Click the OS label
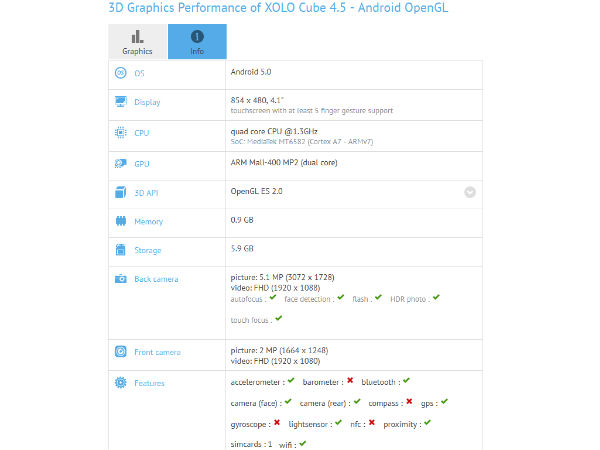This screenshot has height=450, width=600. pos(139,73)
